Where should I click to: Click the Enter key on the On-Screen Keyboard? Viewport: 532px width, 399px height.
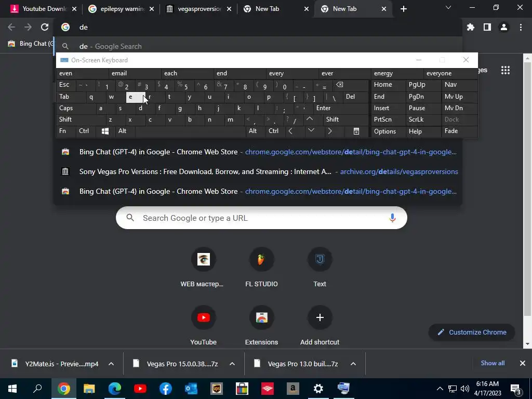341,108
